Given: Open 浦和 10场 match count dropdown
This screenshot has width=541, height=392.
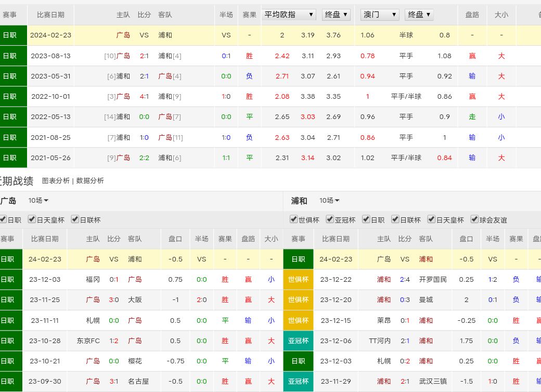Looking at the screenshot, I should click(x=329, y=201).
